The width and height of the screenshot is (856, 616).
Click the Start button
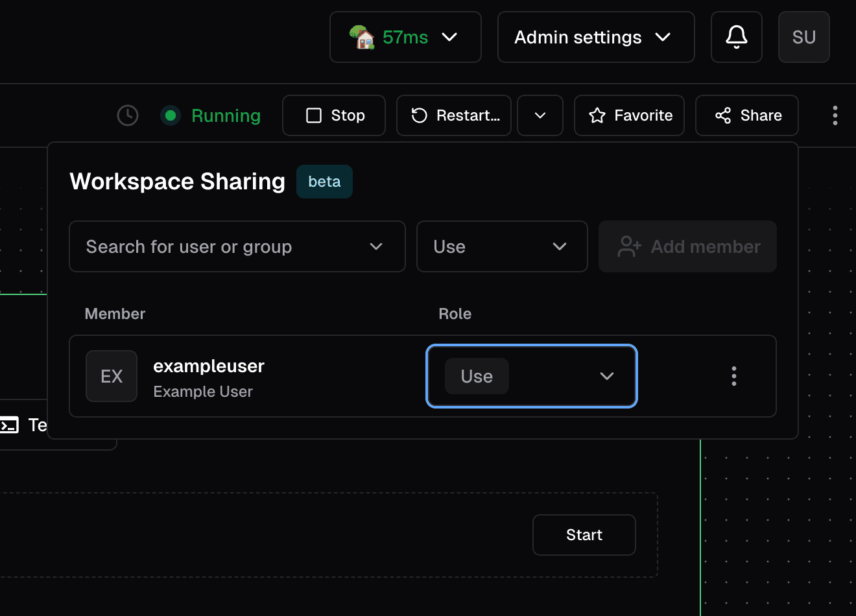click(584, 535)
